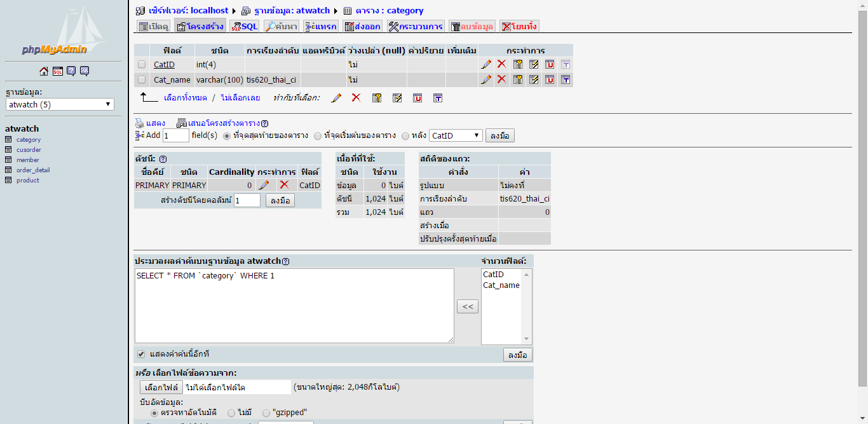Choose ตรวจหาอัตโนมัติ compression radio

coord(154,413)
